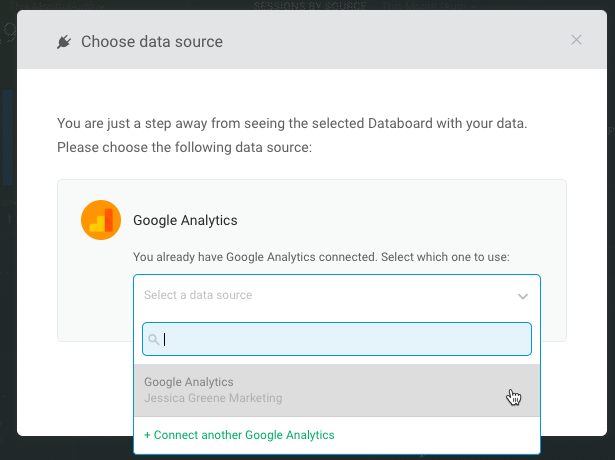615x460 pixels.
Task: Collapse the data source dropdown chevron
Action: pyautogui.click(x=522, y=296)
